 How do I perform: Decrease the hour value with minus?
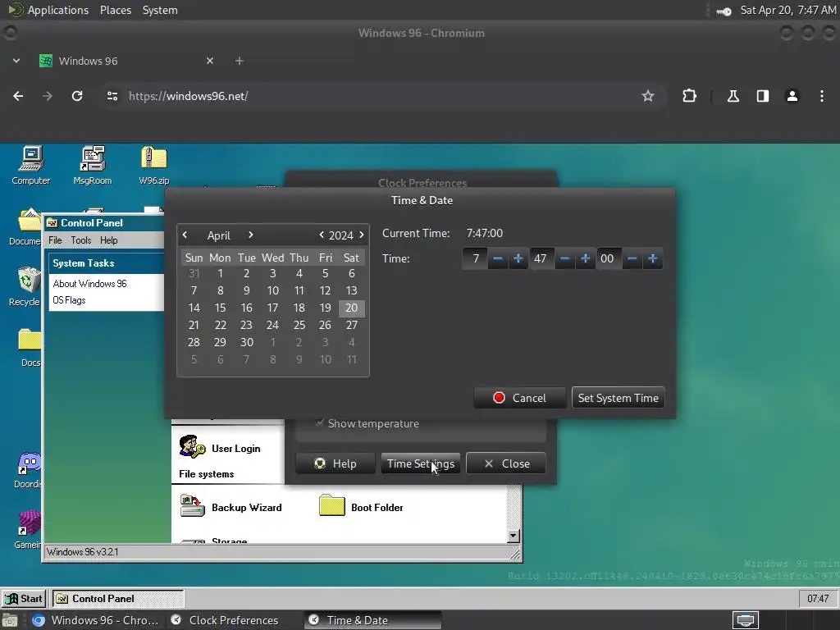point(498,258)
